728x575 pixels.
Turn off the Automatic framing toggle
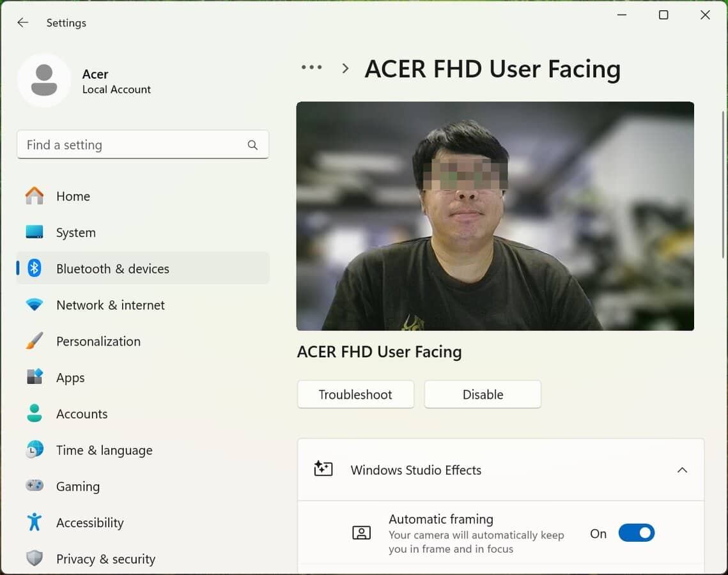pos(636,533)
